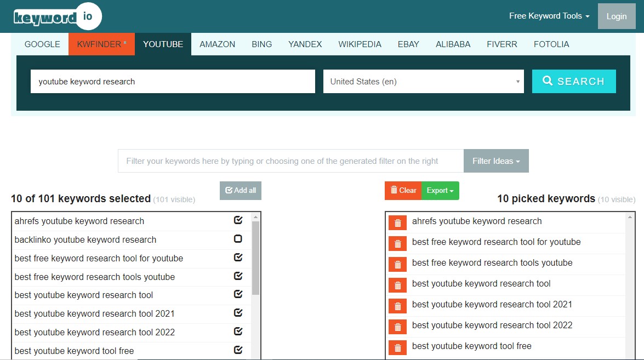Trash picked 'best youtube keyword research tool 2022'
The image size is (644, 360).
(398, 327)
